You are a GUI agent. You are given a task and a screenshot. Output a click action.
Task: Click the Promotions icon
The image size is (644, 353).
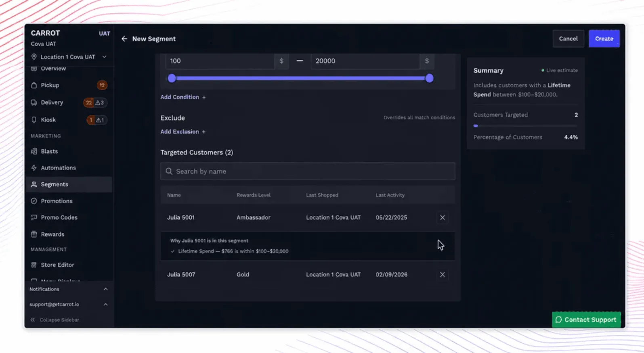coord(34,201)
